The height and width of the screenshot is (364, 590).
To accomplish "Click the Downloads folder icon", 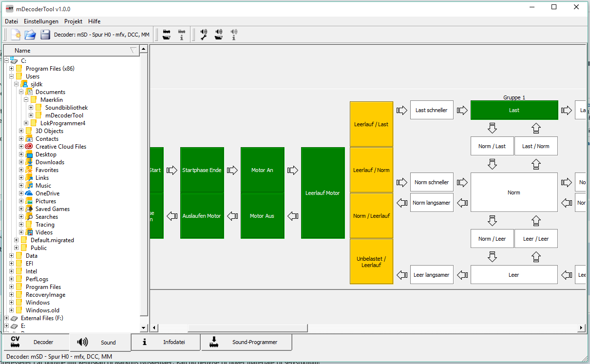I will [29, 162].
